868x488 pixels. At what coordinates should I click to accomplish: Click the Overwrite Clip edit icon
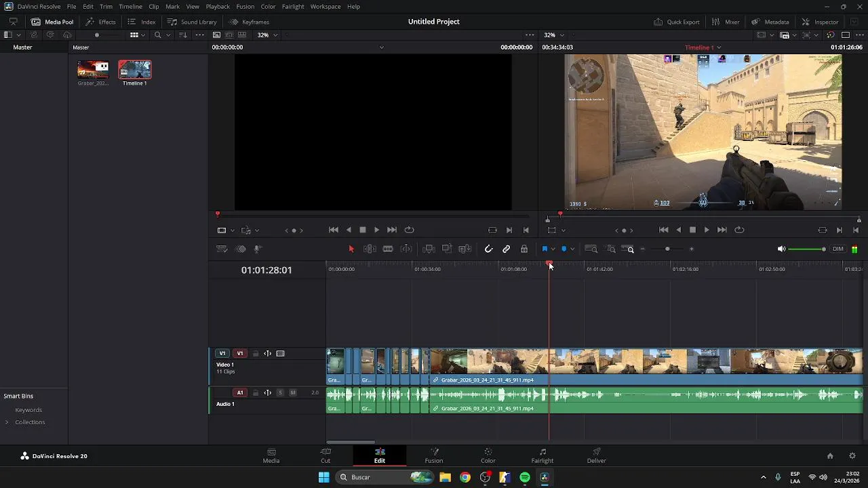pyautogui.click(x=447, y=249)
